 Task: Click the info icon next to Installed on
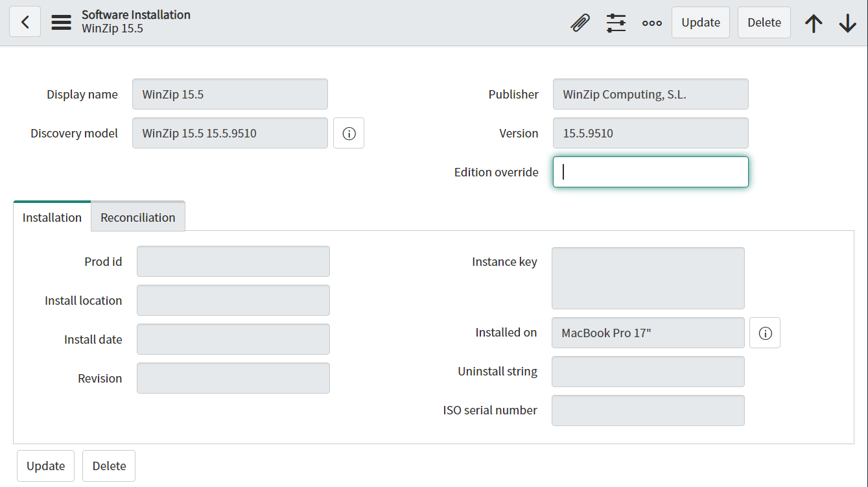tap(765, 333)
